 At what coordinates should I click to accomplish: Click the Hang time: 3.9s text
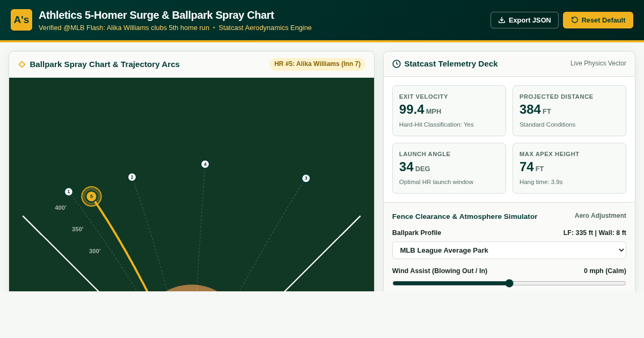541,182
